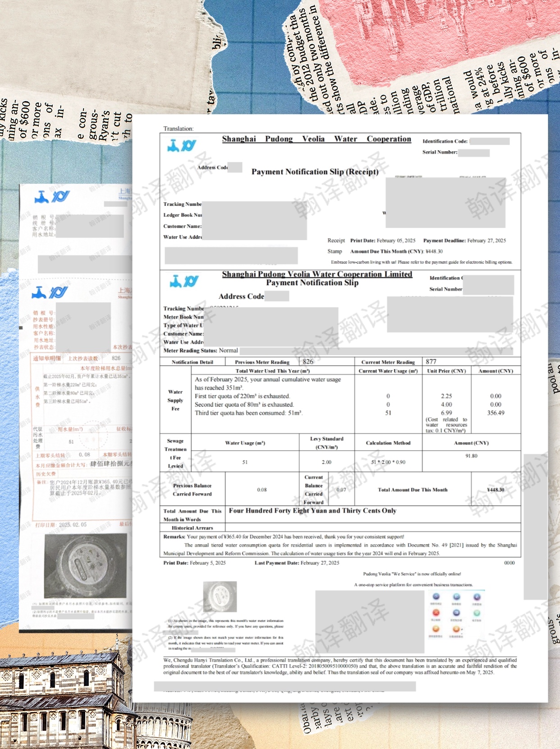Click the first blue icon in the service grid
The height and width of the screenshot is (749, 560).
(436, 596)
